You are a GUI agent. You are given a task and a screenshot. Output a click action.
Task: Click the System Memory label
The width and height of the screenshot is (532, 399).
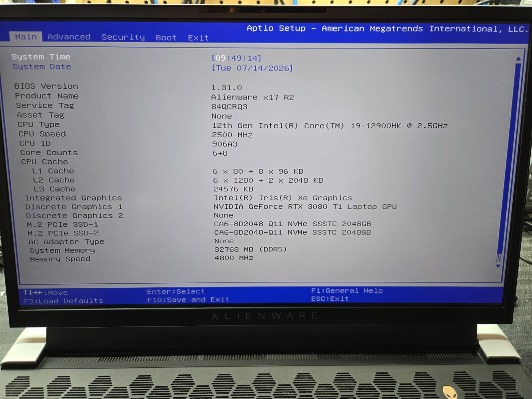[62, 250]
